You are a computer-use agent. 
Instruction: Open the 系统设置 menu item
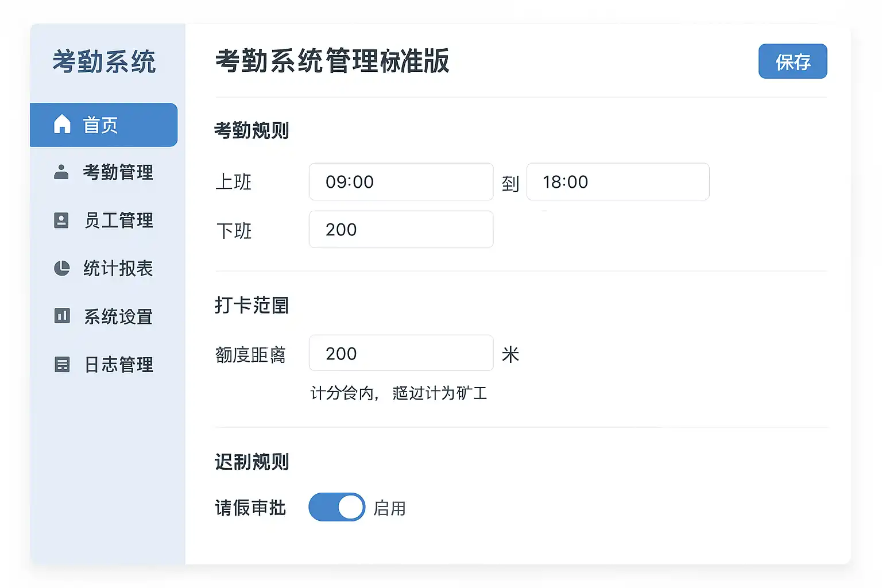(x=118, y=316)
